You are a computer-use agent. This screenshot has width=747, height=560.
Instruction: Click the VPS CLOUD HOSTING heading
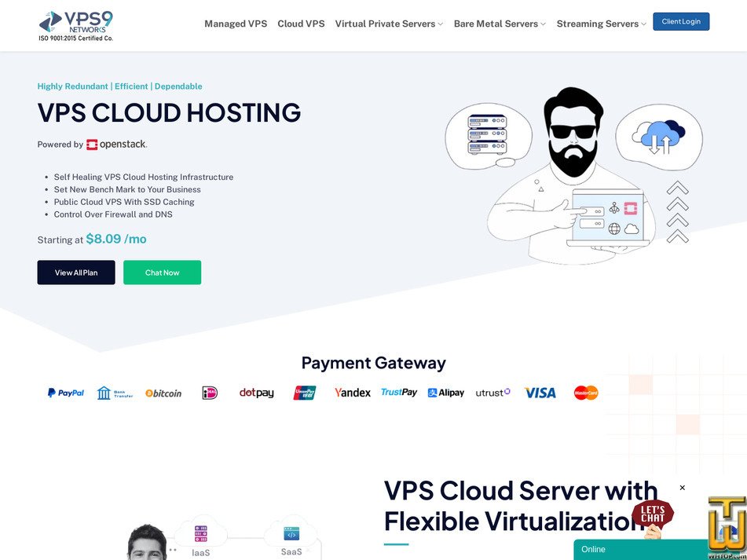tap(169, 112)
